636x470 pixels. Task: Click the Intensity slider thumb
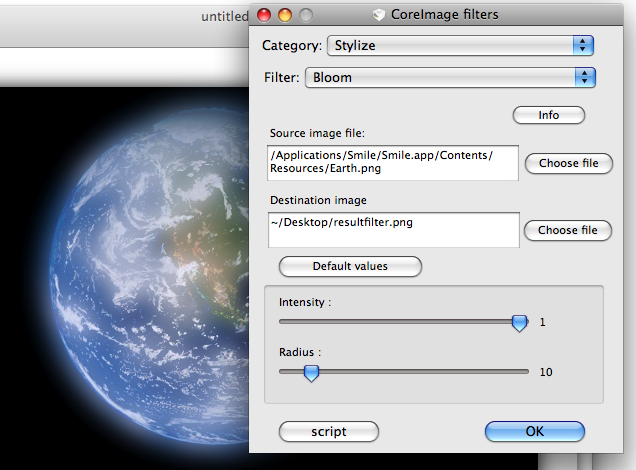click(x=520, y=323)
